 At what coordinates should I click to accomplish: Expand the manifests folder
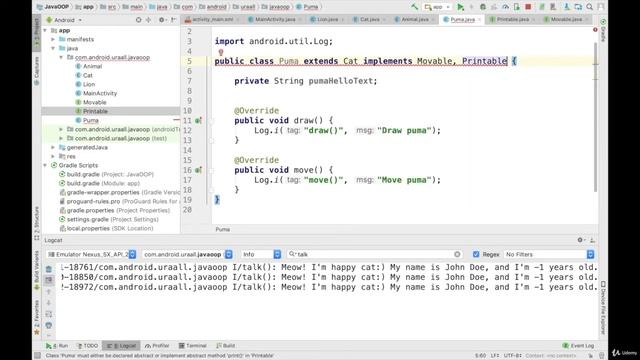click(53, 40)
